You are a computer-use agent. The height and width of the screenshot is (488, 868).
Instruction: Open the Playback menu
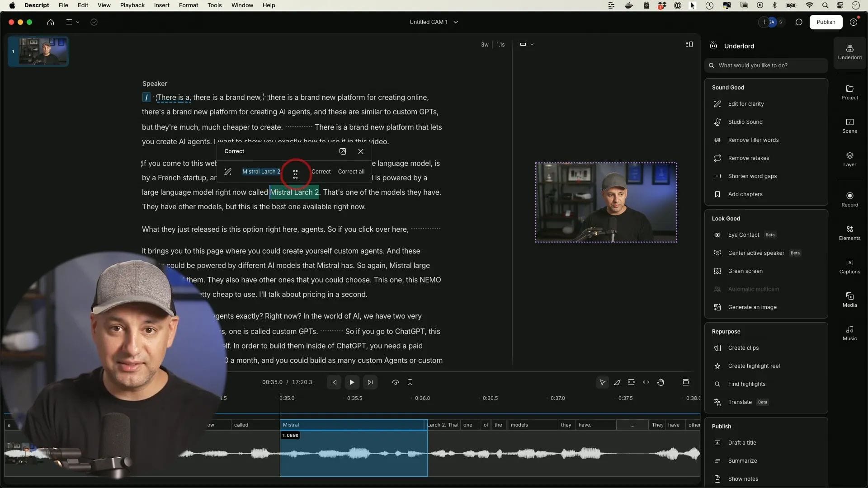click(x=132, y=5)
